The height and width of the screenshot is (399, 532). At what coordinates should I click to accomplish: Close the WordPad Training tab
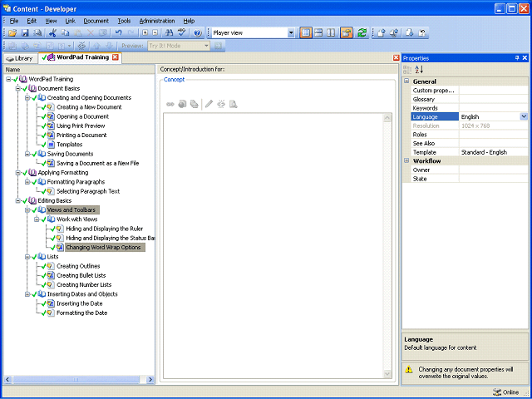coord(116,57)
